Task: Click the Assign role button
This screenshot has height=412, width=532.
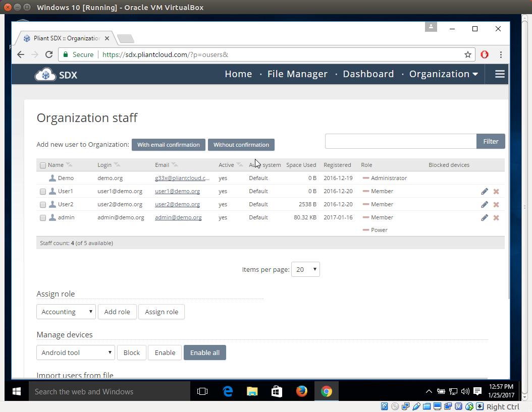Action: [162, 312]
